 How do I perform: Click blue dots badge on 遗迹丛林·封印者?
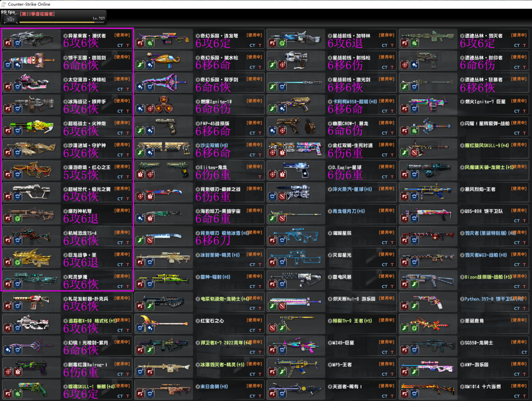414,65
